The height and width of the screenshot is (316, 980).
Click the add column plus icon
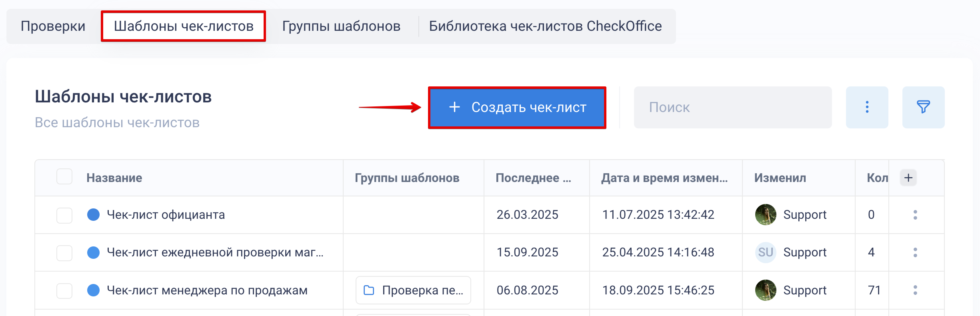[908, 178]
